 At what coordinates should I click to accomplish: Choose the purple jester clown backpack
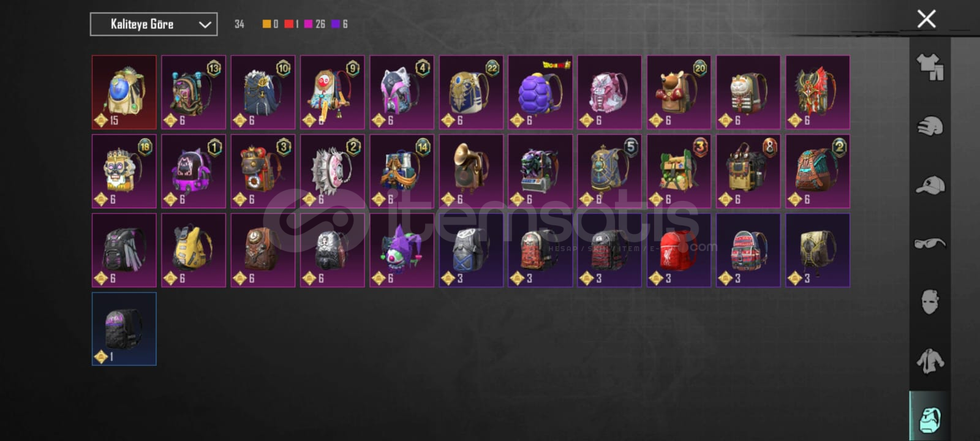tap(402, 250)
